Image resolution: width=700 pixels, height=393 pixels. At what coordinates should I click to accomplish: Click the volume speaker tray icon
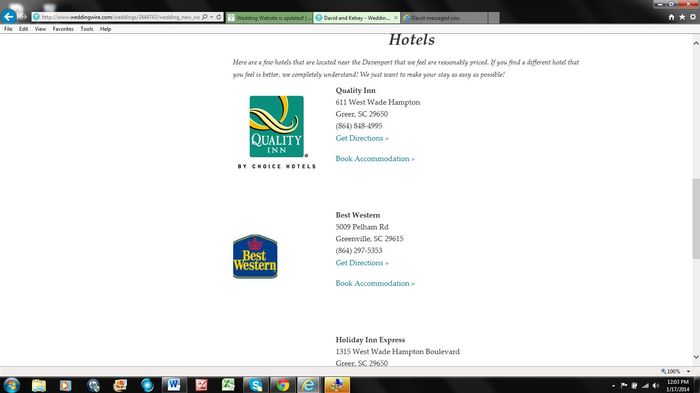click(655, 385)
